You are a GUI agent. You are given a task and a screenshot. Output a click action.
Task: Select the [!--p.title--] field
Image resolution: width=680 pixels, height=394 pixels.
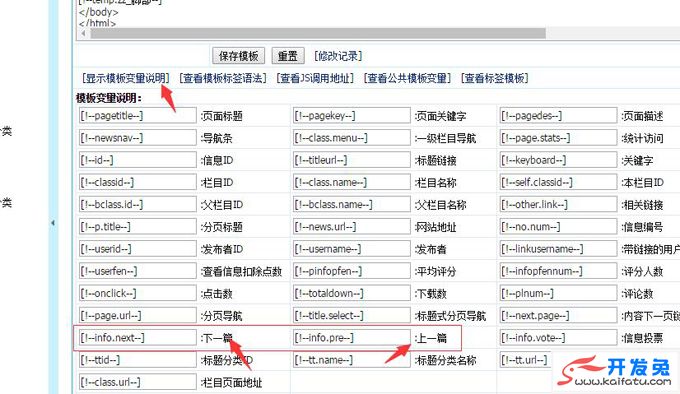click(x=137, y=226)
